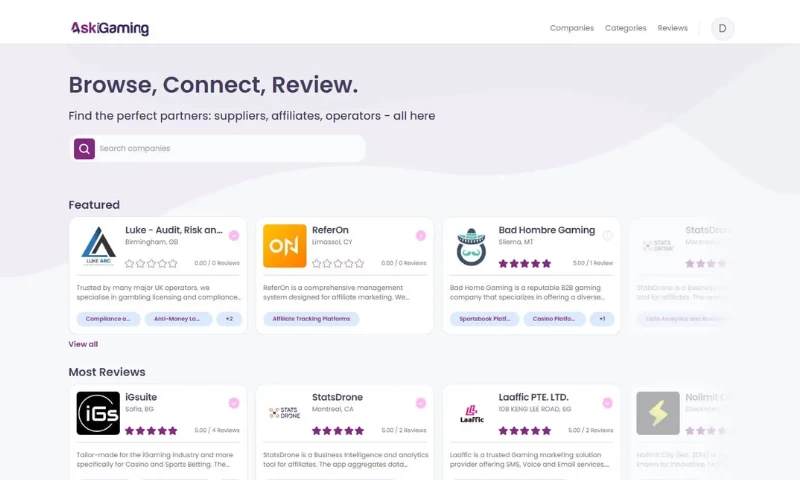Open the Reviews navigation link
Screen dimensions: 800x480
(672, 28)
